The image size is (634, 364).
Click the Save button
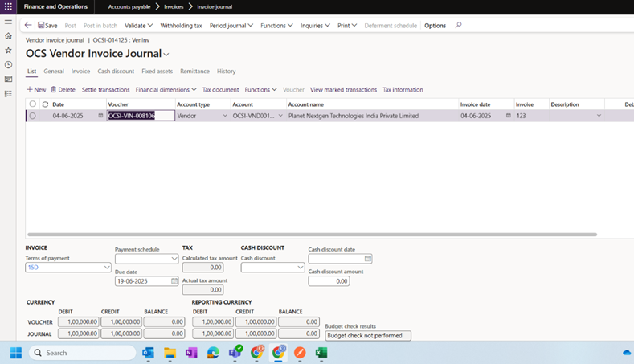(x=47, y=25)
